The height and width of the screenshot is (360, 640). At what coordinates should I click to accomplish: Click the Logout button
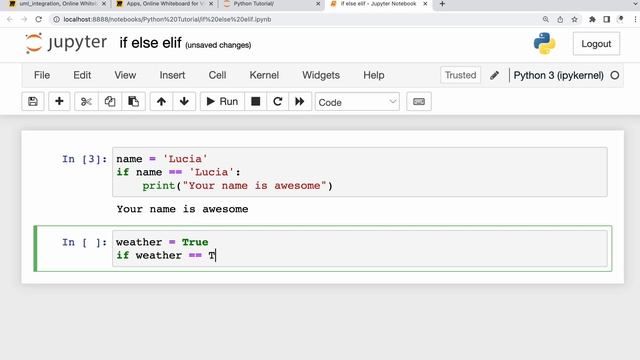click(x=596, y=44)
